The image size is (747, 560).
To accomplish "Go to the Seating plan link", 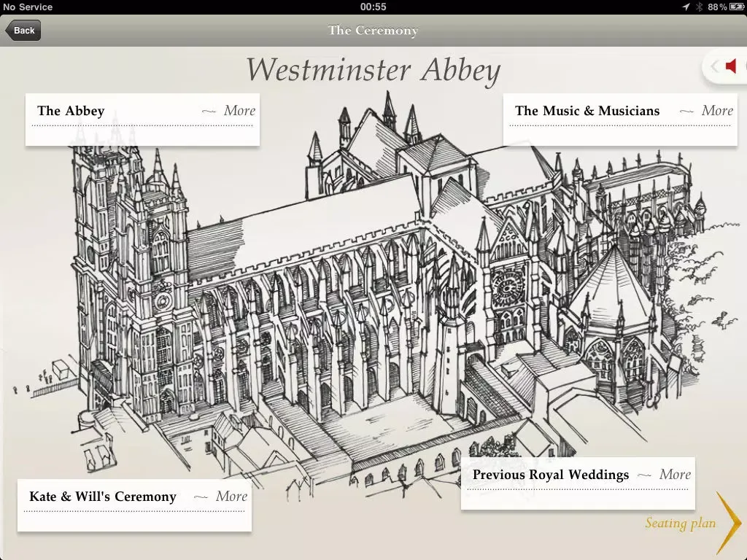I will 681,523.
